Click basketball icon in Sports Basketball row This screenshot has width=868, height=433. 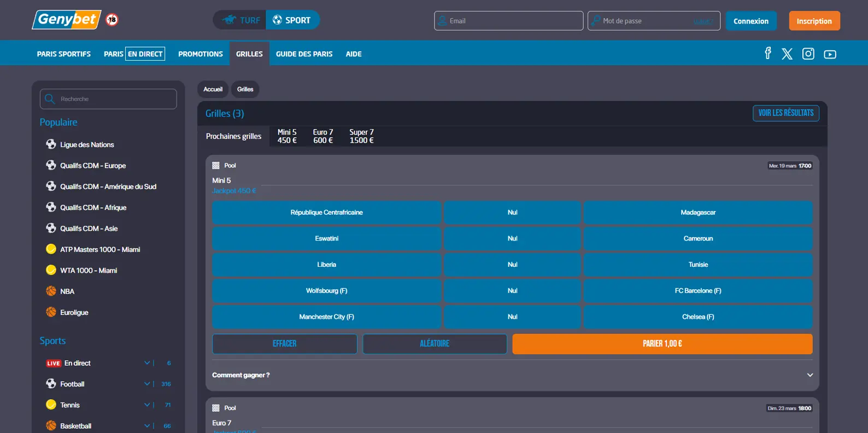click(51, 426)
